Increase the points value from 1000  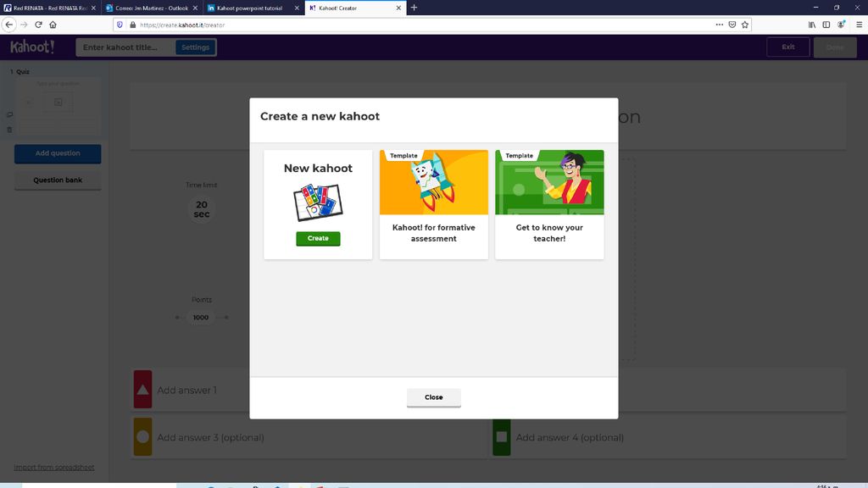coord(225,318)
